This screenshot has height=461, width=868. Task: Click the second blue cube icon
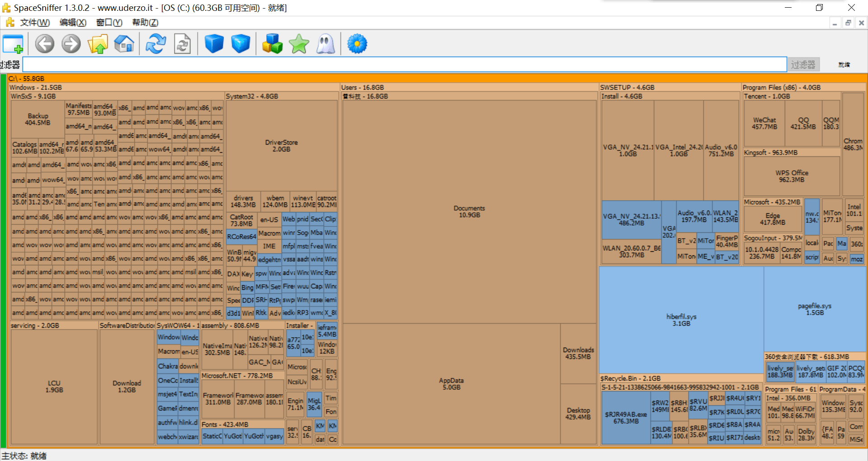tap(241, 44)
